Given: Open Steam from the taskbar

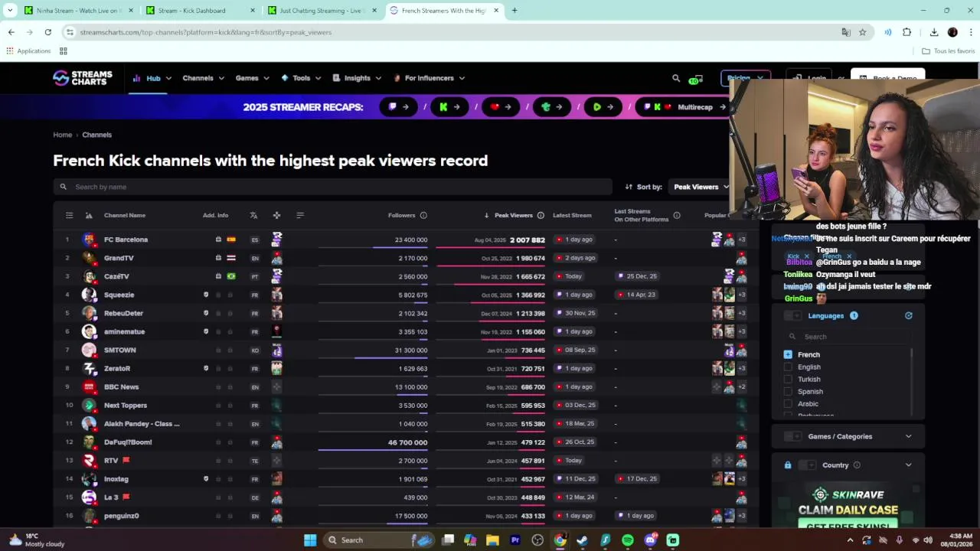Looking at the screenshot, I should coord(583,540).
